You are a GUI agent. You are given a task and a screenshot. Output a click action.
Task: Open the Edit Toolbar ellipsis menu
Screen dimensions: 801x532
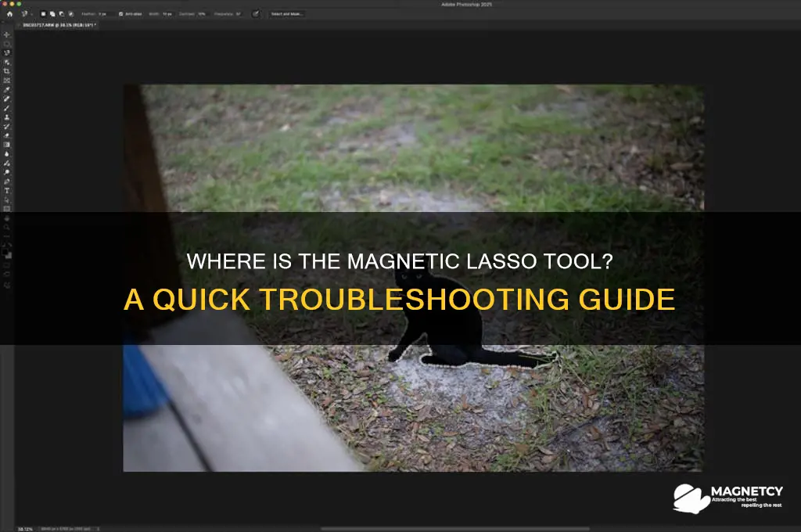tap(6, 236)
